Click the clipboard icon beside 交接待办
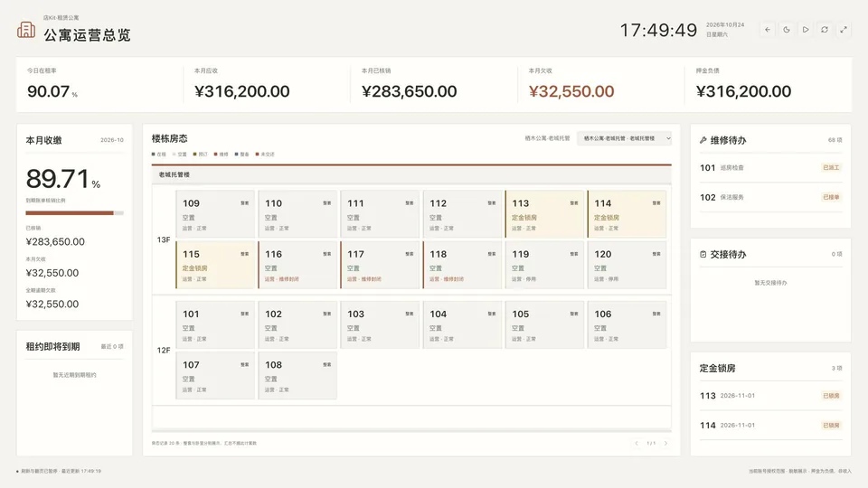The width and height of the screenshot is (868, 488). click(703, 255)
